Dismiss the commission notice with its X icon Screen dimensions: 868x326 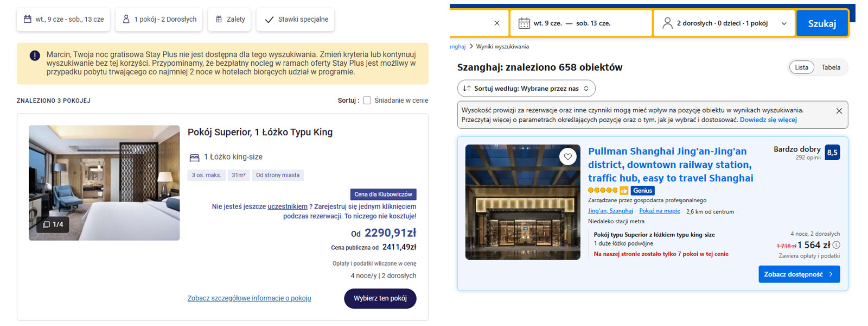click(839, 111)
